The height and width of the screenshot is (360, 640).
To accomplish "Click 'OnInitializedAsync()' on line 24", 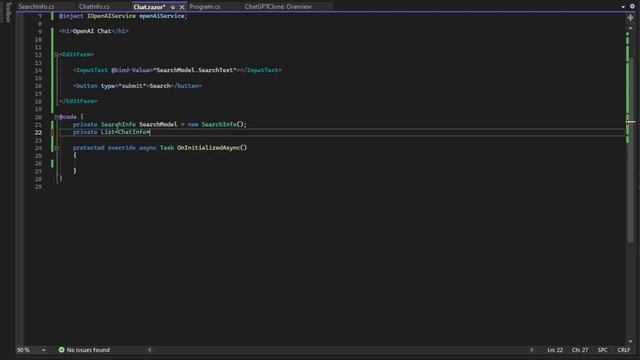I will click(x=212, y=148).
